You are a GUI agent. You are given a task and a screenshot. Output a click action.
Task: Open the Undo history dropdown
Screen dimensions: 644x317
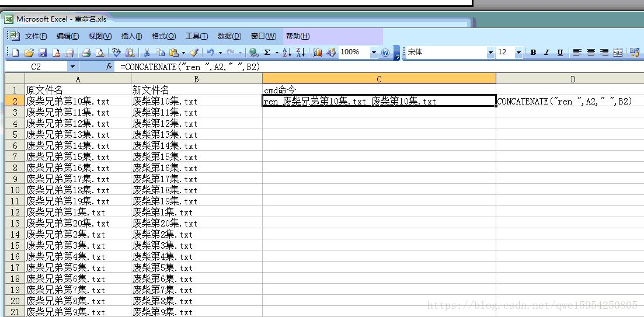click(x=220, y=53)
